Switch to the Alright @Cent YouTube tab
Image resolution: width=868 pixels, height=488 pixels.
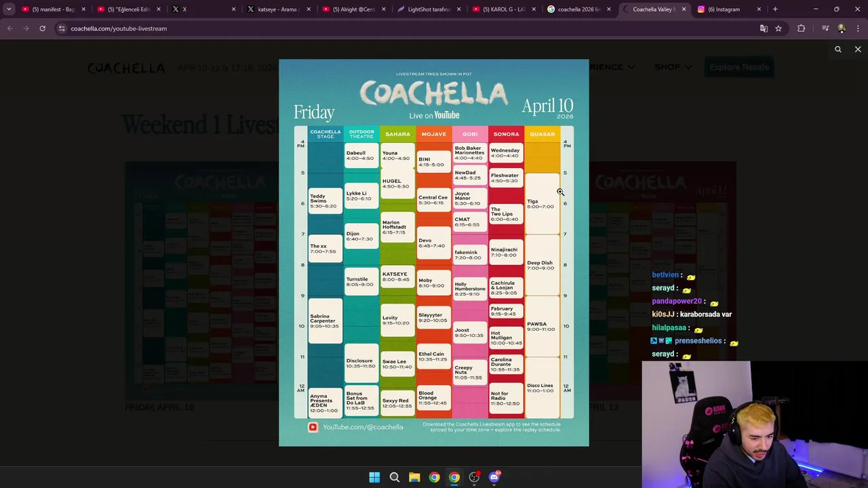click(353, 9)
